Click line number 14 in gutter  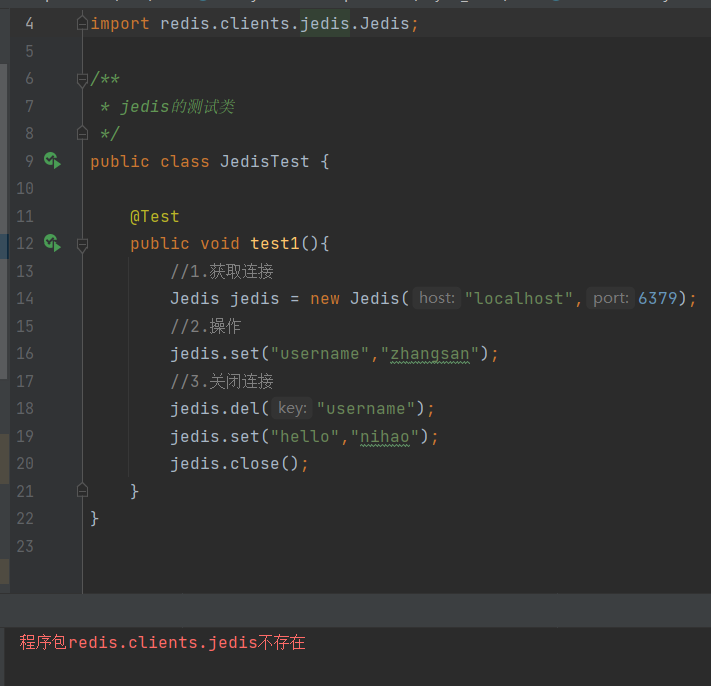click(25, 298)
